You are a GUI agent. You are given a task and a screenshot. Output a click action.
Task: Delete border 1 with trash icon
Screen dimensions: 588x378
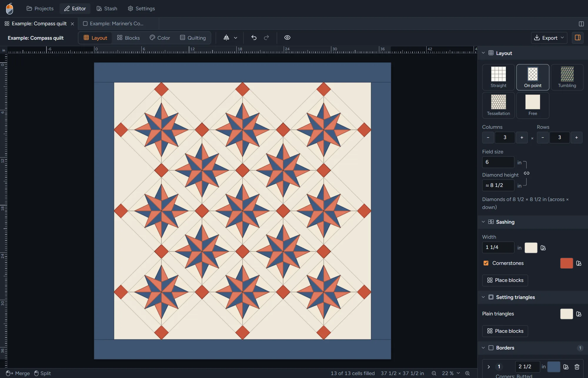[577, 367]
